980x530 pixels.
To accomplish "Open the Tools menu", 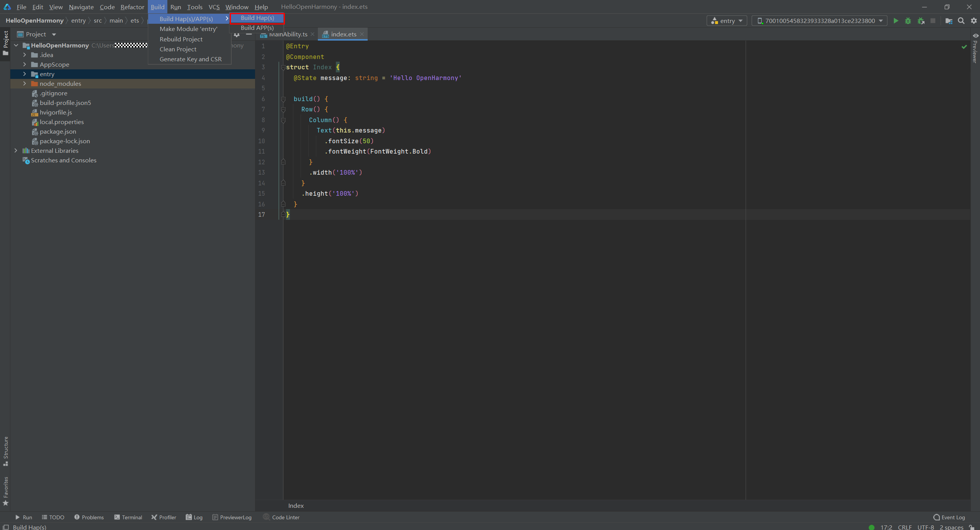I will 195,7.
